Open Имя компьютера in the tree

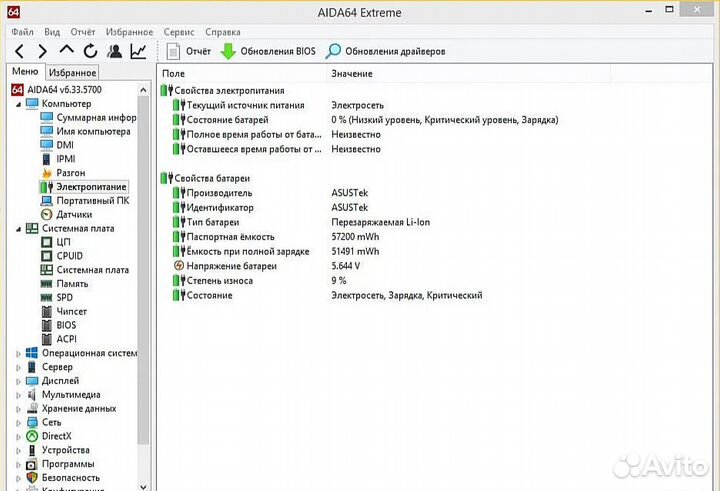pyautogui.click(x=85, y=131)
